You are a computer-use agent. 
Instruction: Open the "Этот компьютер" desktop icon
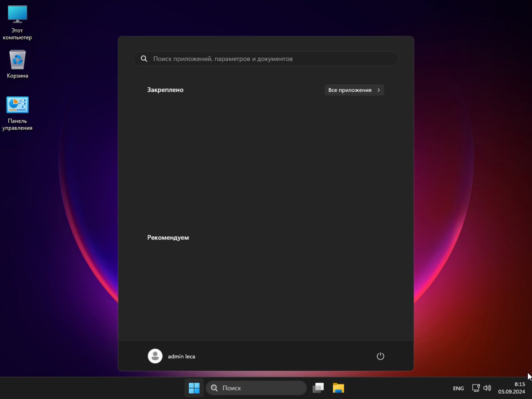pyautogui.click(x=17, y=22)
